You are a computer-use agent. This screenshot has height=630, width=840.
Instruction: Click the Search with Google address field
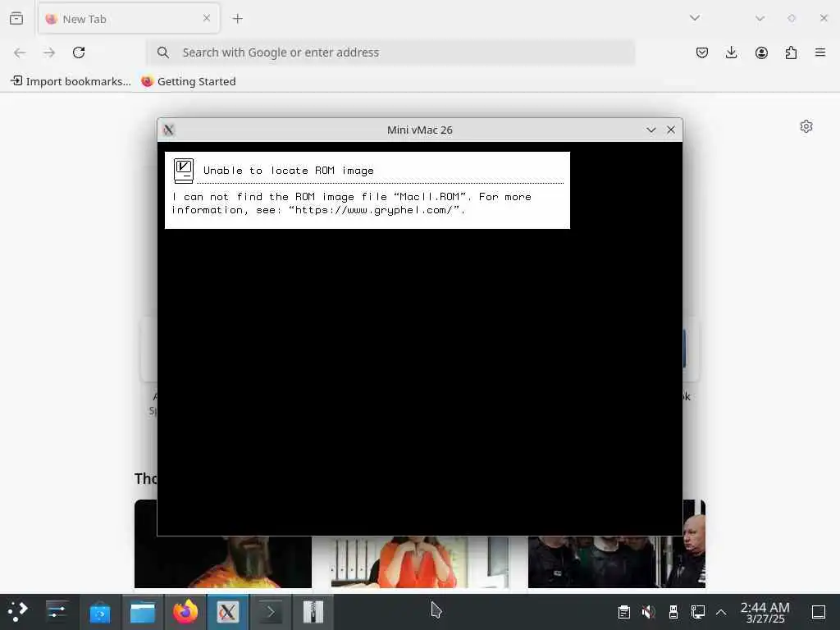tap(391, 52)
